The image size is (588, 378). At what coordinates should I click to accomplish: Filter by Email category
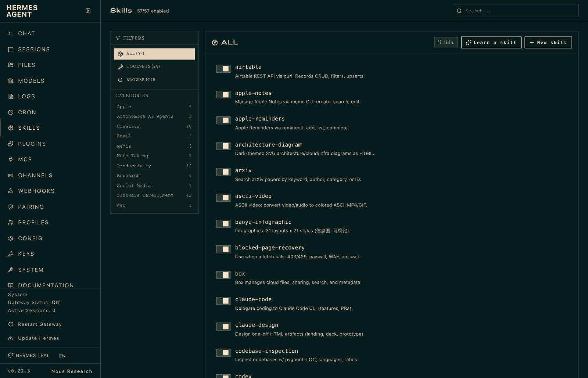pos(154,136)
